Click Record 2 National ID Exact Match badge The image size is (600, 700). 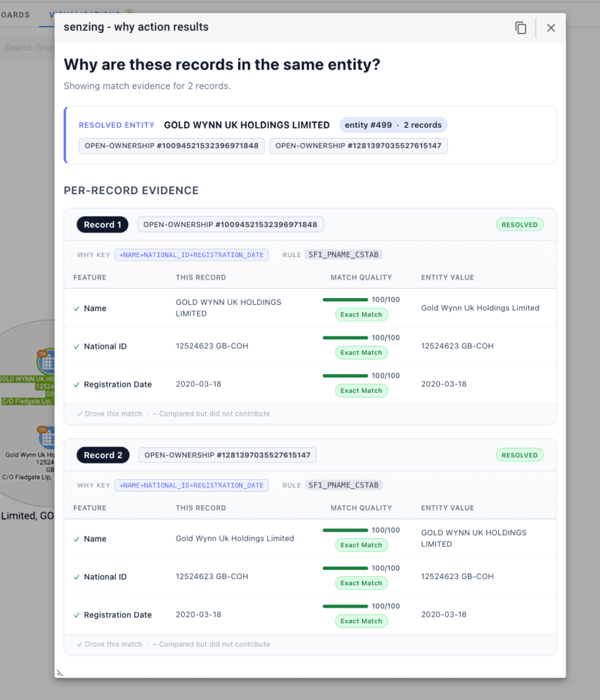[361, 582]
